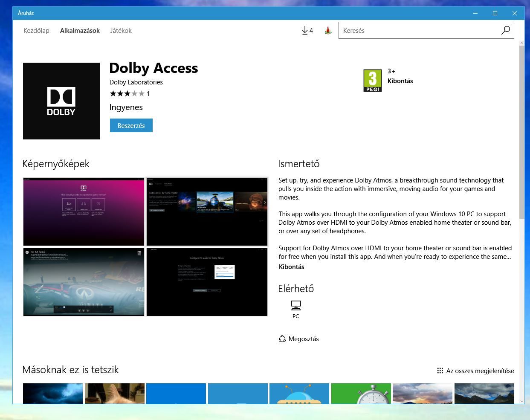Click the vertical scrollbar thumb
This screenshot has height=420, width=530.
tap(522, 132)
